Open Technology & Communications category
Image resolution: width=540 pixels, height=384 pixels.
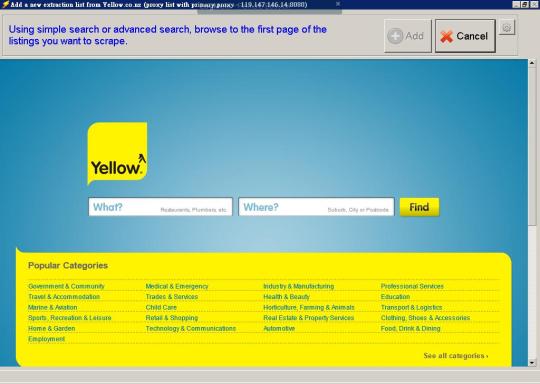191,329
